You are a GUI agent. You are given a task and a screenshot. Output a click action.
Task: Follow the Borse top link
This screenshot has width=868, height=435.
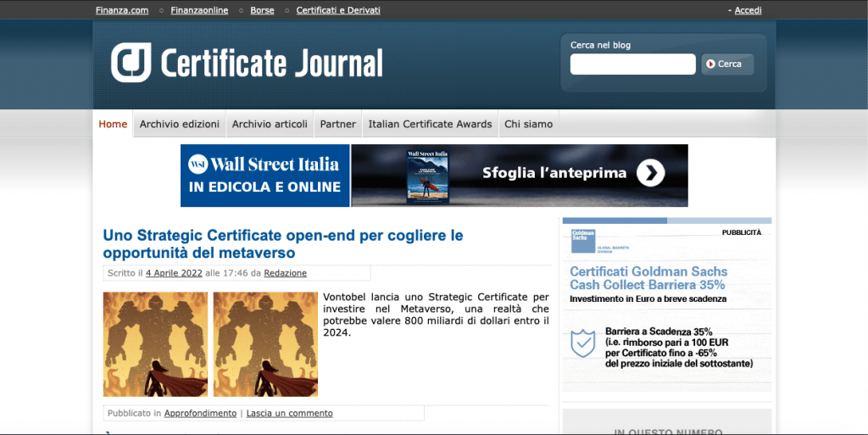[x=262, y=10]
